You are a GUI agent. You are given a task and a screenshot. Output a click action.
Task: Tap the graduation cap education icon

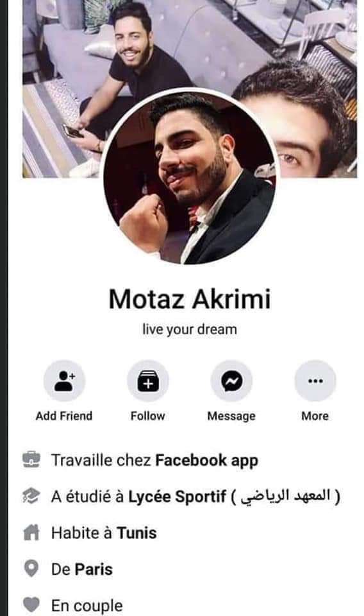click(31, 496)
